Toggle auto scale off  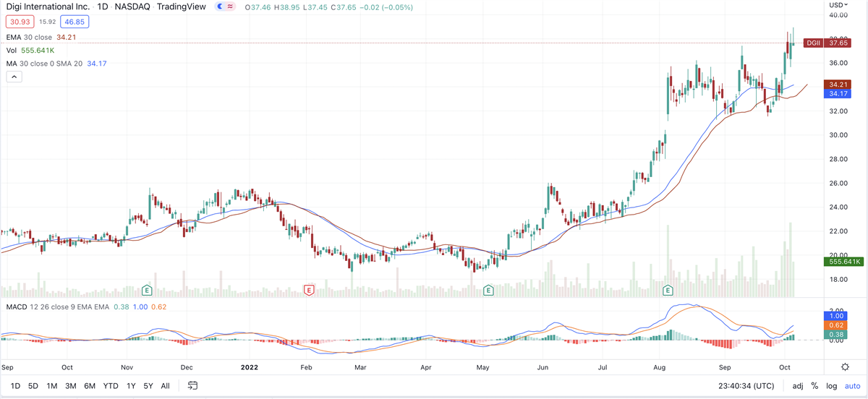[x=852, y=386]
